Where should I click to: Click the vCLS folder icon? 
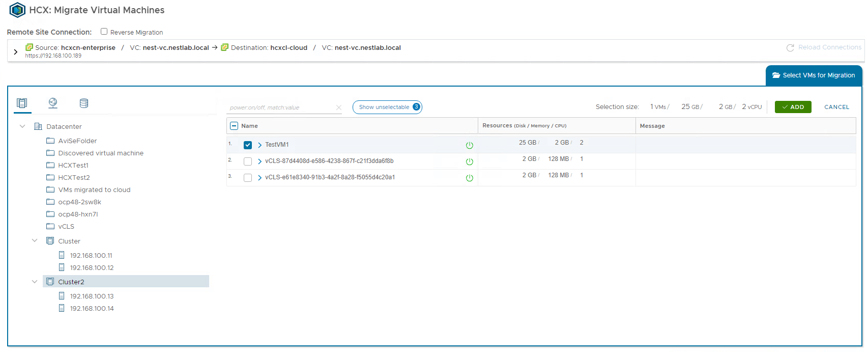coord(50,226)
